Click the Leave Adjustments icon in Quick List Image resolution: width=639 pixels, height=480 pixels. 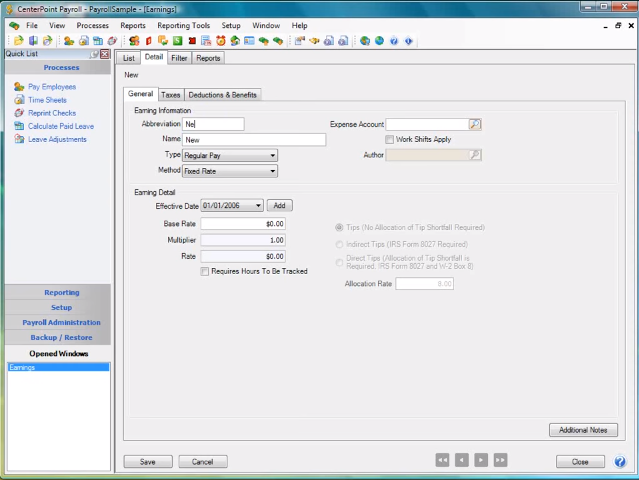pos(19,139)
